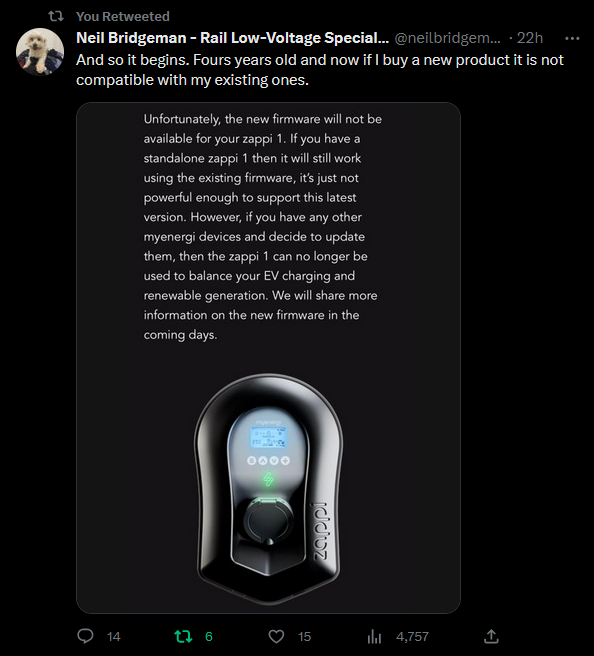Viewport: 594px width, 656px height.
Task: Open the reply comment icon
Action: pos(85,636)
